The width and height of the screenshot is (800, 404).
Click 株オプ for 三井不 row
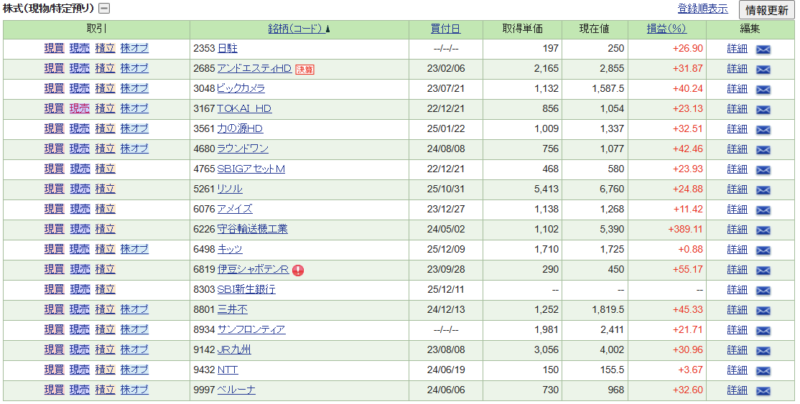(x=134, y=309)
